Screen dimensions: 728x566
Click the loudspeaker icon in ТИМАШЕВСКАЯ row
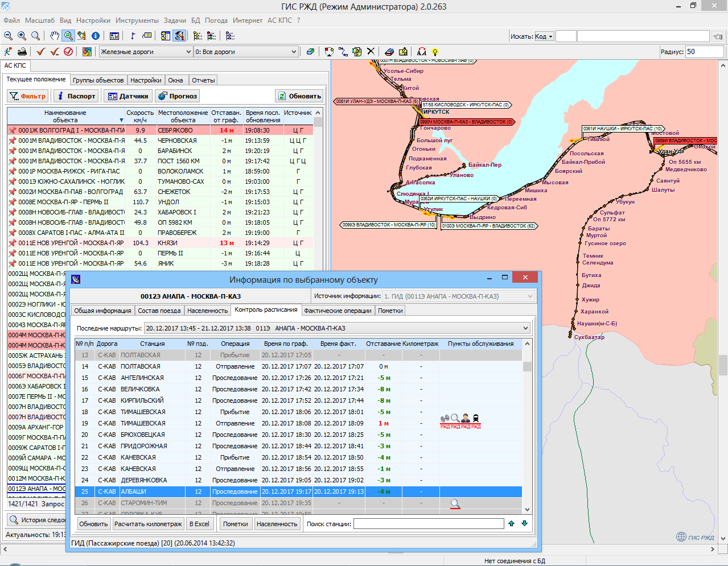click(445, 419)
